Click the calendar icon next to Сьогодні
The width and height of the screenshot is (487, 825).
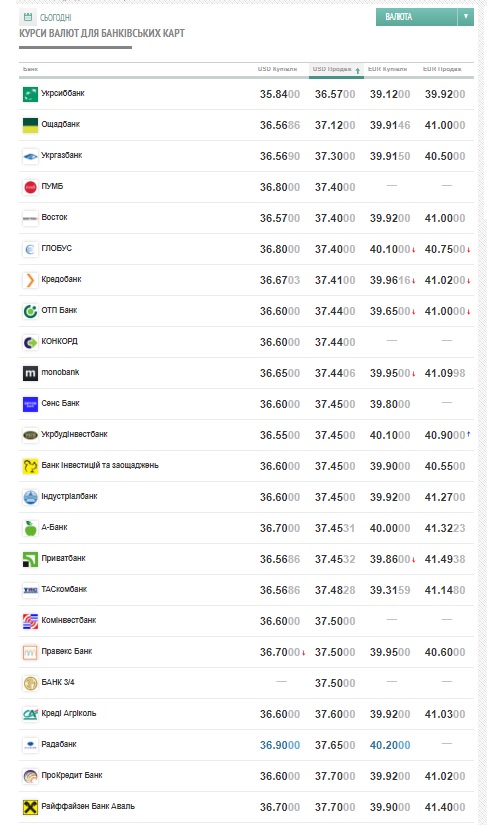pos(28,17)
